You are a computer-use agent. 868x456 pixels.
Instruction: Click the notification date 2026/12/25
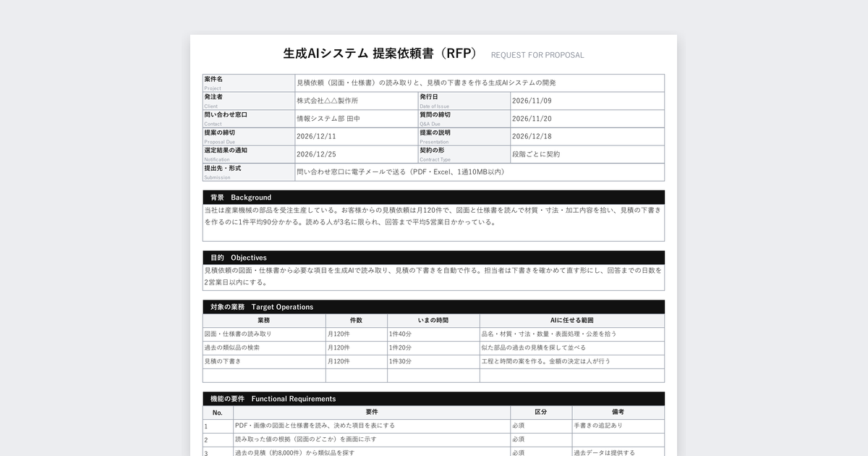[317, 154]
